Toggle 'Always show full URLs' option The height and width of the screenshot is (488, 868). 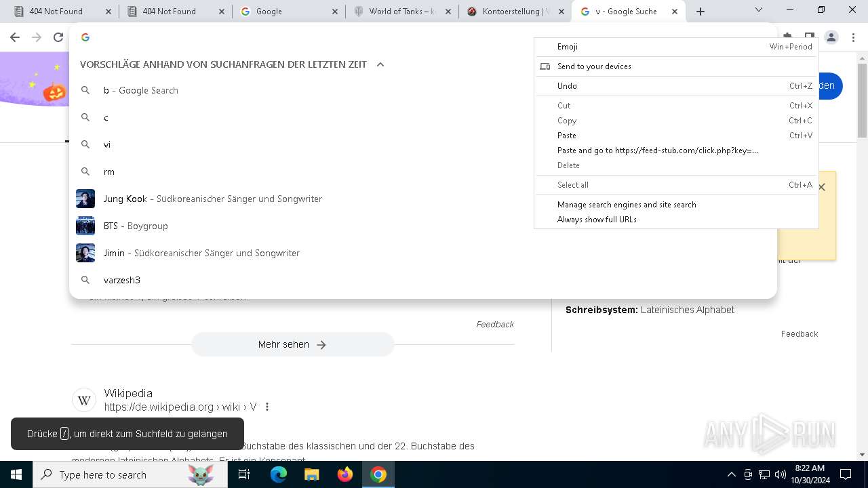click(x=676, y=220)
